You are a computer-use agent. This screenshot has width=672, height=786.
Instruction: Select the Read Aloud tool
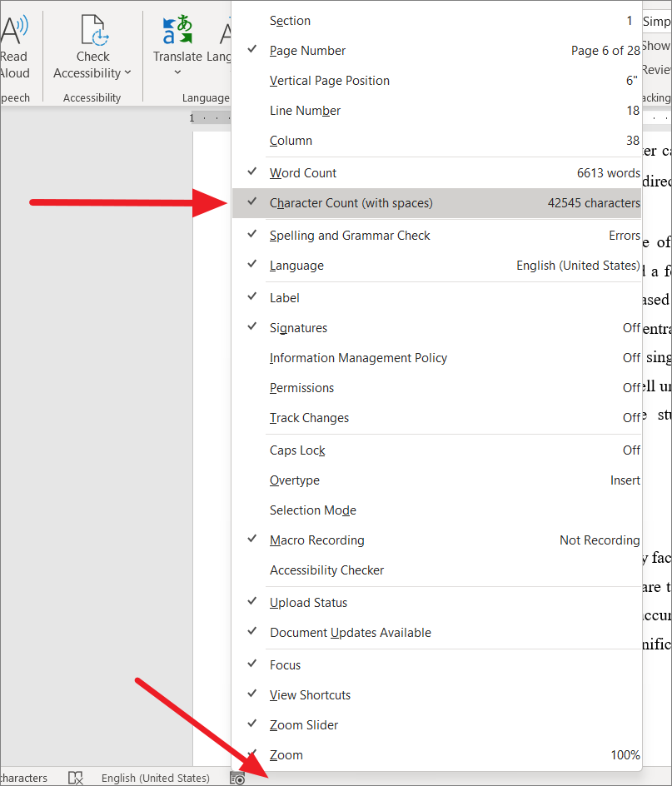(15, 37)
